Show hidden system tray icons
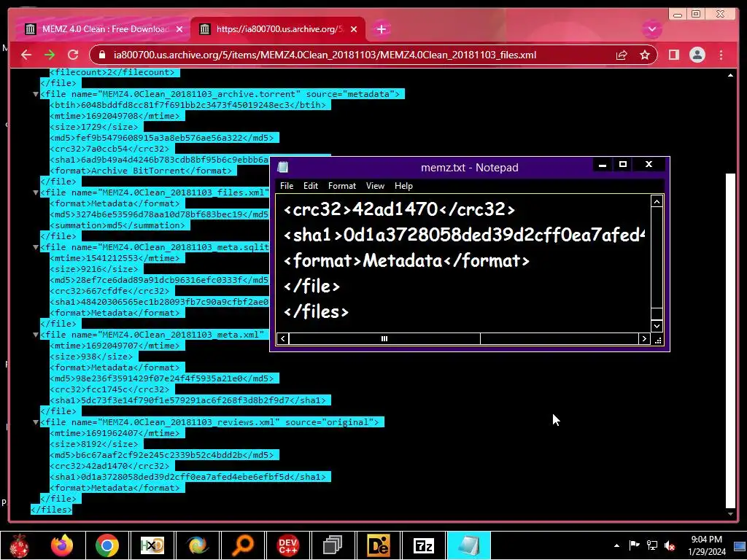Image resolution: width=747 pixels, height=560 pixels. pos(616,545)
